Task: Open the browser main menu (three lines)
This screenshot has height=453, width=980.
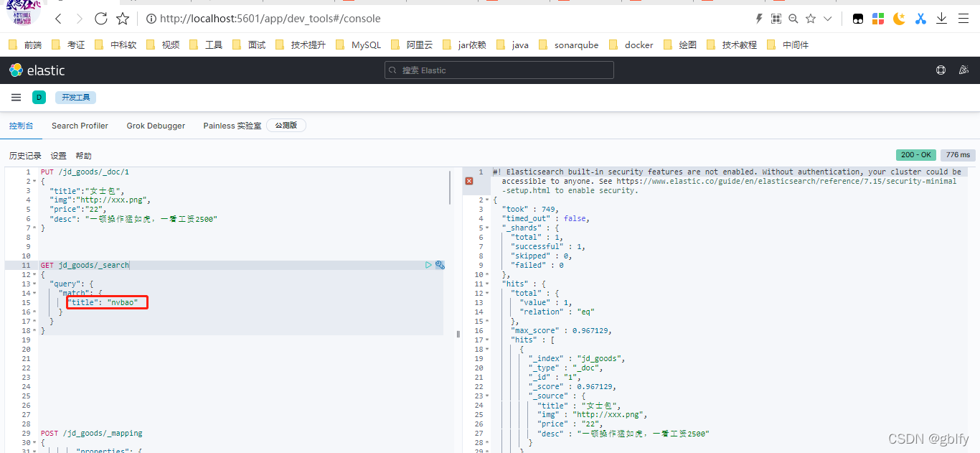Action: pyautogui.click(x=963, y=19)
